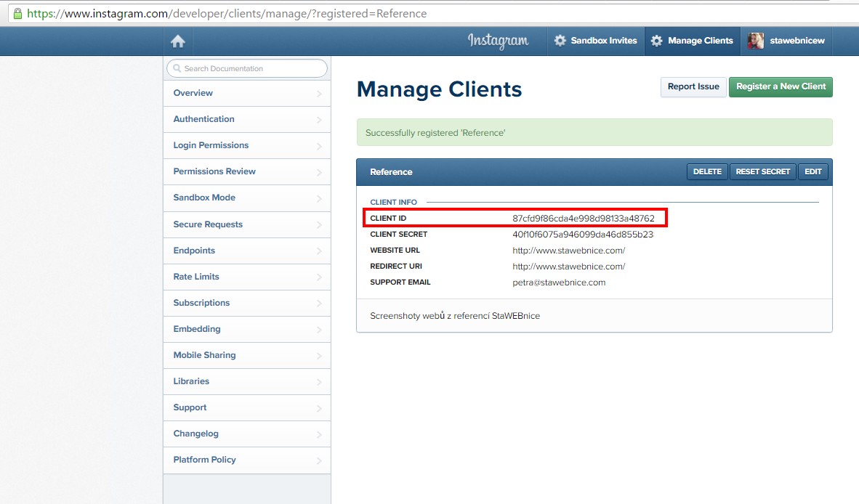Image resolution: width=859 pixels, height=504 pixels.
Task: Click the Sandbox Invites gear icon
Action: pos(560,41)
